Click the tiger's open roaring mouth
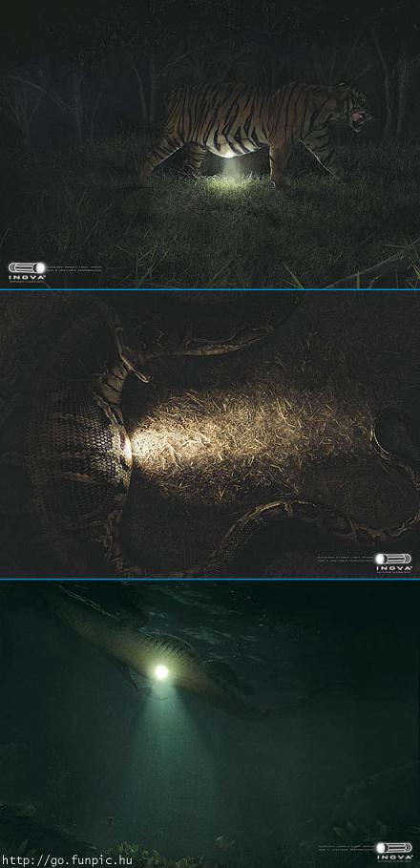Viewport: 420px width, 868px height. tap(357, 117)
